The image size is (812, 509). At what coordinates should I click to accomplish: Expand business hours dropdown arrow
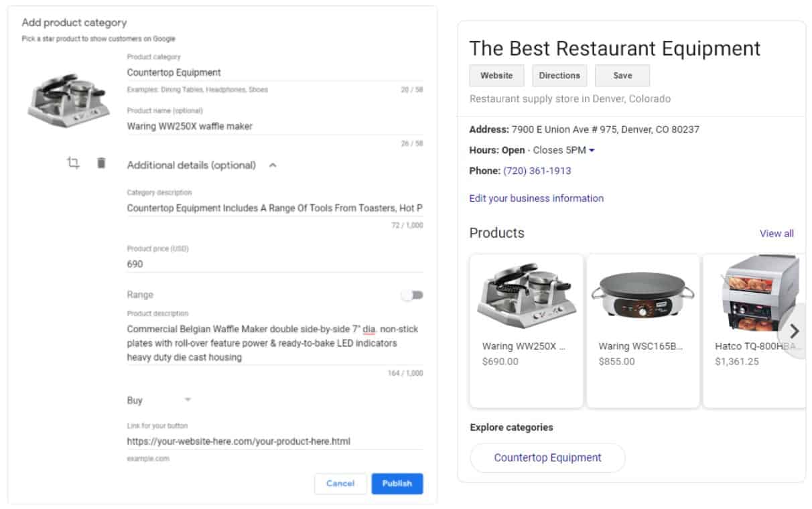pyautogui.click(x=592, y=151)
